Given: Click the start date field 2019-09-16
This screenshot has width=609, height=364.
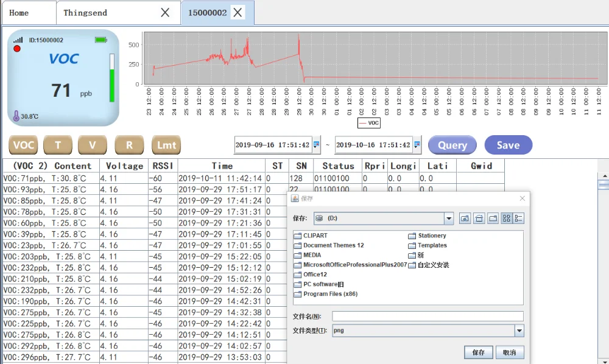Looking at the screenshot, I should (273, 145).
